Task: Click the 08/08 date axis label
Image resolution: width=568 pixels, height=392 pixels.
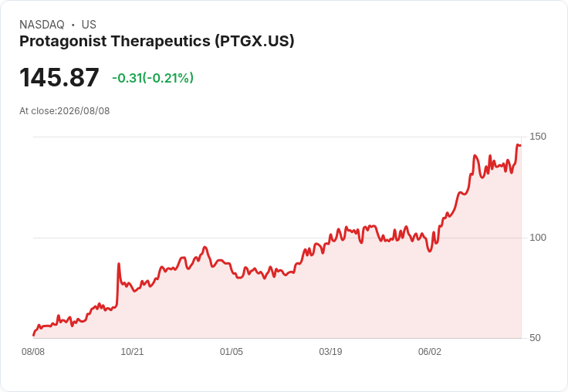Action: [x=33, y=352]
